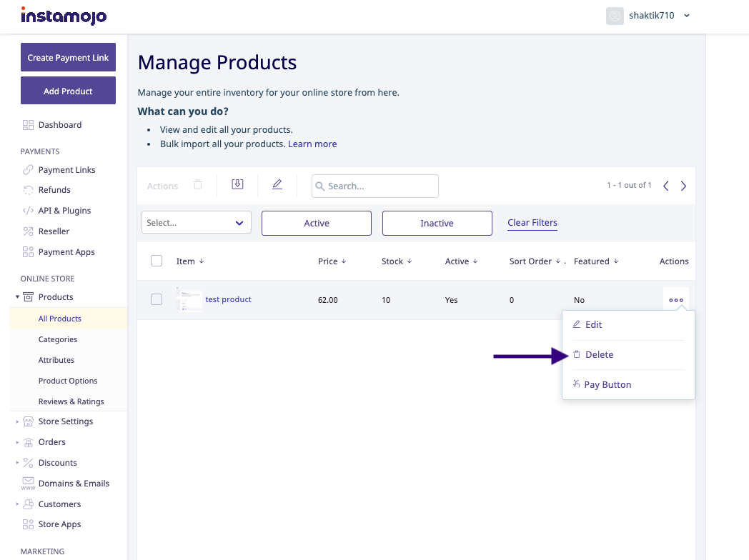Click the Add Product button
Viewport: 749px width, 560px height.
(x=68, y=91)
